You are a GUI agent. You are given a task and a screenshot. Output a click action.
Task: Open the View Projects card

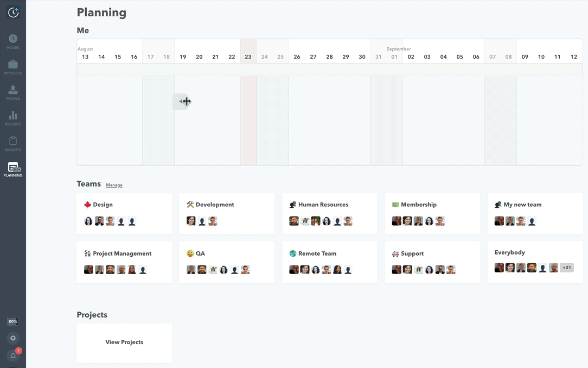click(124, 342)
